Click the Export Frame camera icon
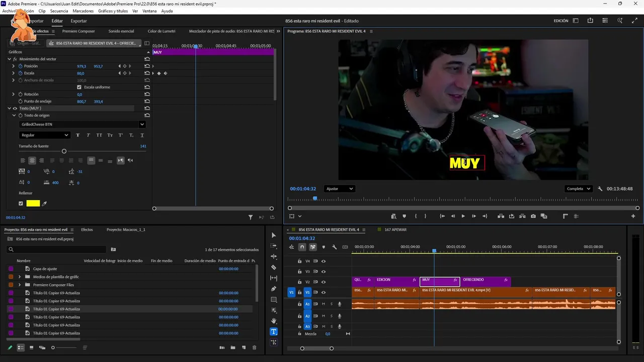The image size is (644, 362). [x=533, y=216]
